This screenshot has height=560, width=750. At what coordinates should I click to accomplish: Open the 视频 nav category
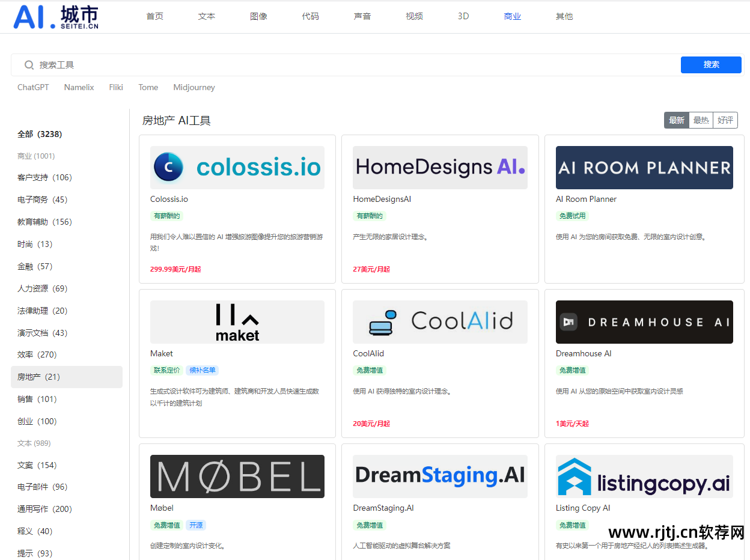coord(414,16)
